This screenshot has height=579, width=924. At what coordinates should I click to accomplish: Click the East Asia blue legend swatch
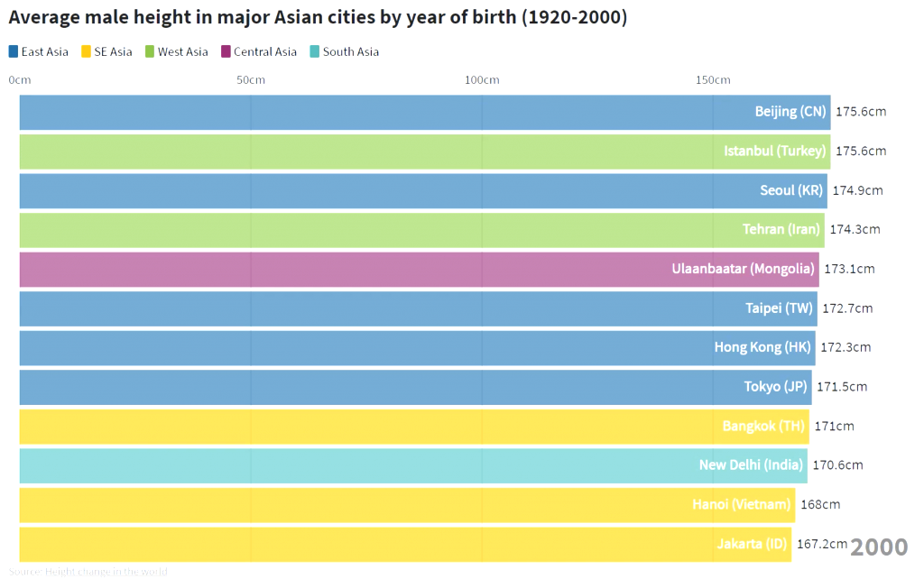tap(14, 51)
